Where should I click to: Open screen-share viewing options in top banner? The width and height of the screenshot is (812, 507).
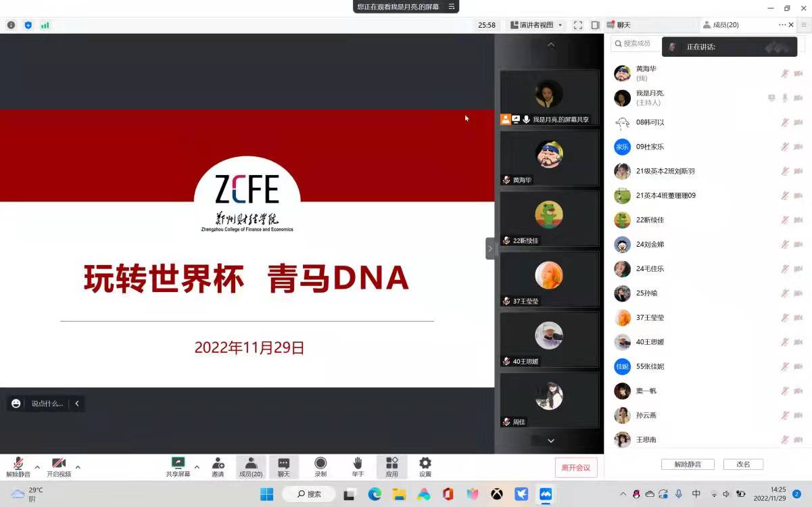click(x=452, y=7)
